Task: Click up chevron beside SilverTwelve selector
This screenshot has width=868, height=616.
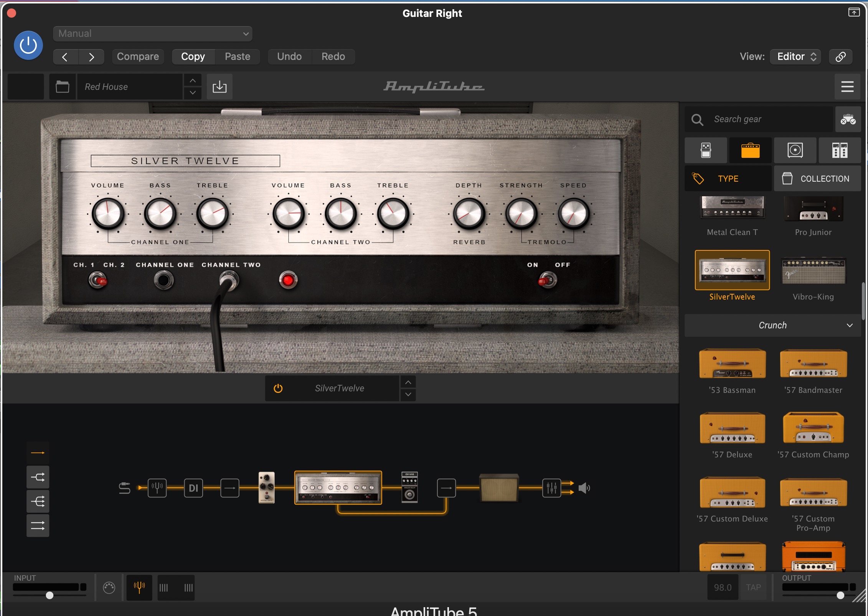Action: [408, 383]
